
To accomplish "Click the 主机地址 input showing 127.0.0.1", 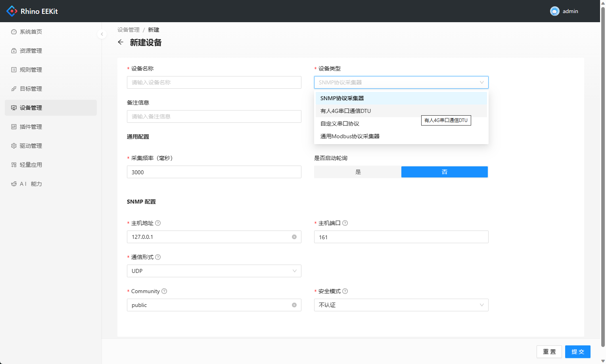I will (214, 237).
